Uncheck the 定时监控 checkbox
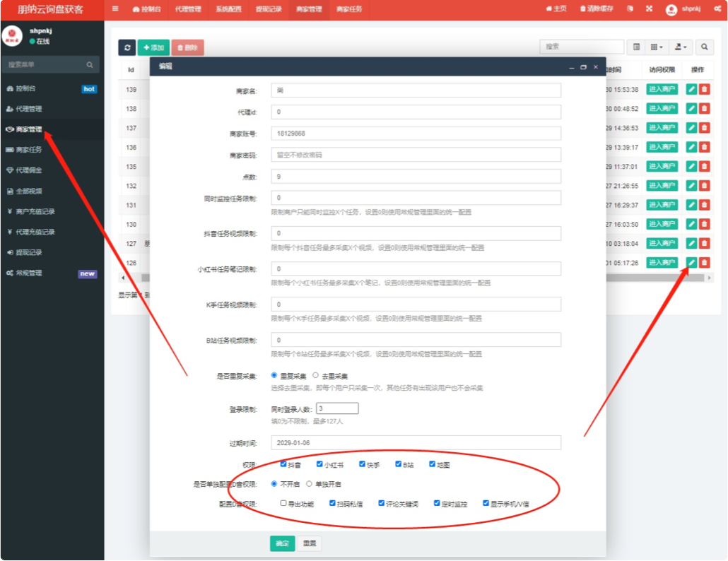 tap(437, 503)
